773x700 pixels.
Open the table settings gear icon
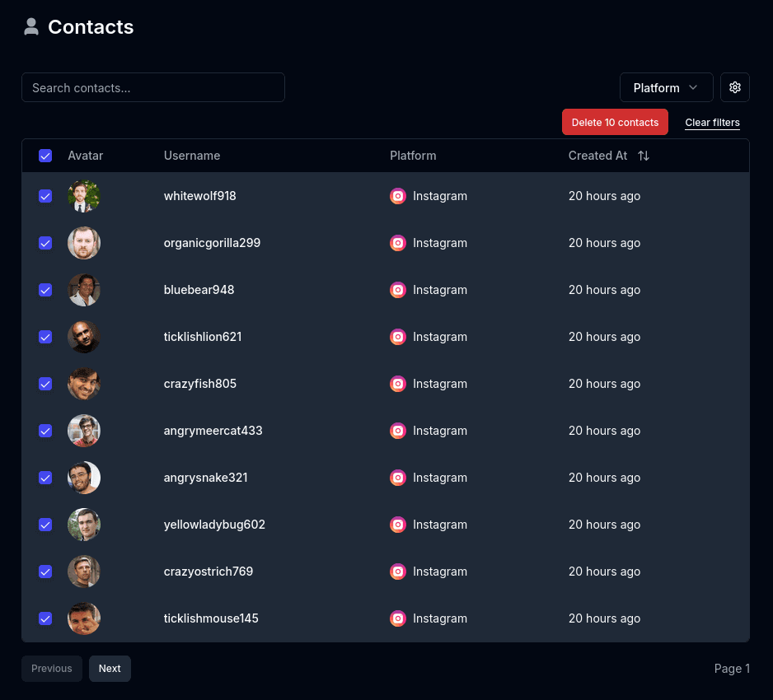pos(734,86)
